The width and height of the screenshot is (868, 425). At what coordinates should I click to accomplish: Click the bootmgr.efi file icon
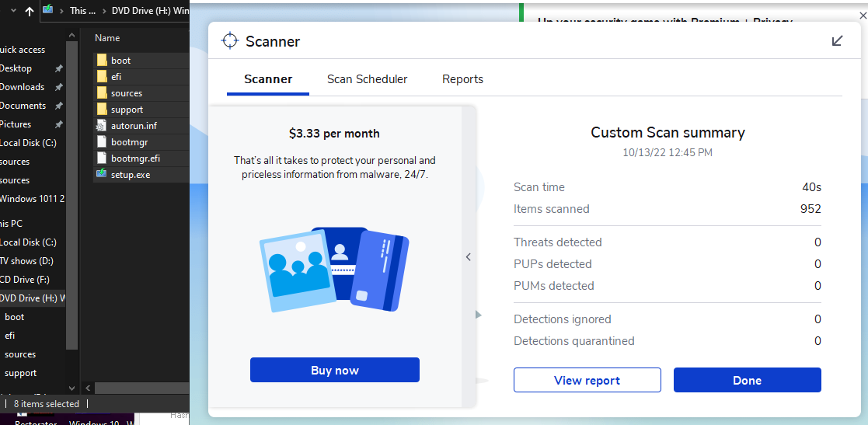[x=102, y=159]
